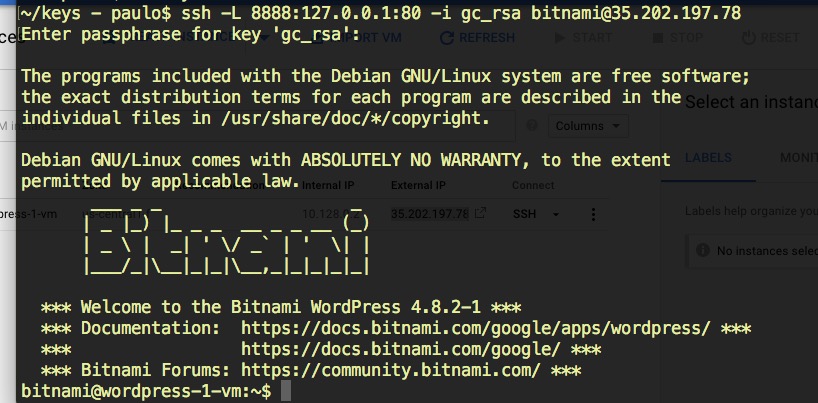Open the external IP link icon
The height and width of the screenshot is (403, 818).
pos(480,213)
